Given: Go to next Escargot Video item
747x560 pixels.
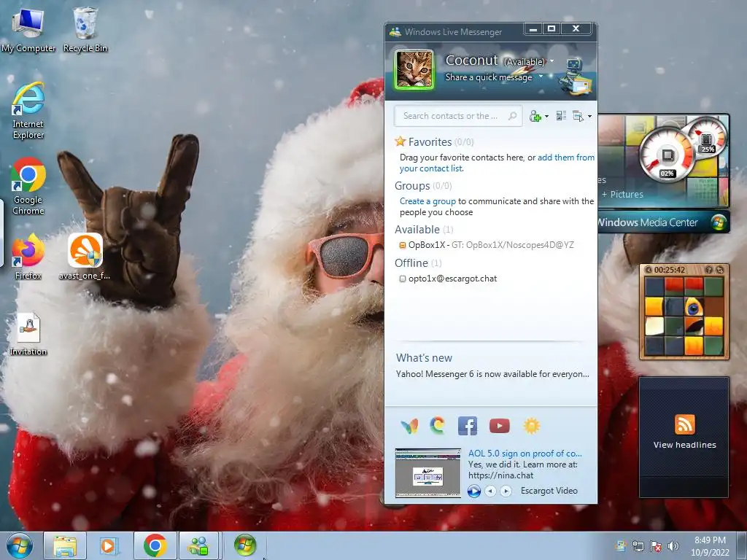Looking at the screenshot, I should [506, 491].
